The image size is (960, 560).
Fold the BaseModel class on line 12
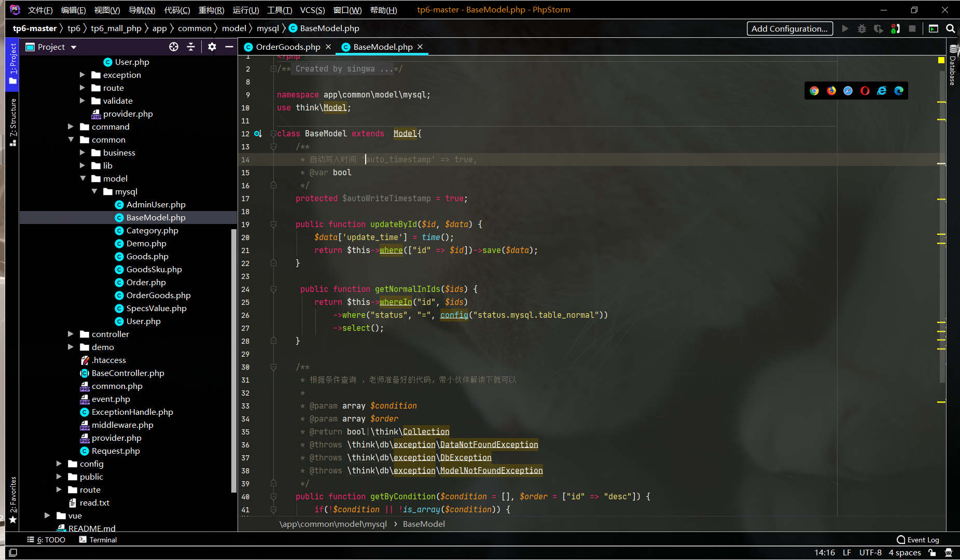(273, 134)
